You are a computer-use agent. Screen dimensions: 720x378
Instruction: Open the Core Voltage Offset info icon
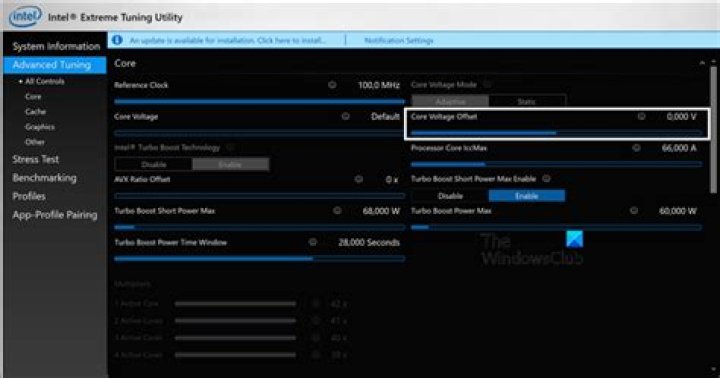[x=641, y=116]
